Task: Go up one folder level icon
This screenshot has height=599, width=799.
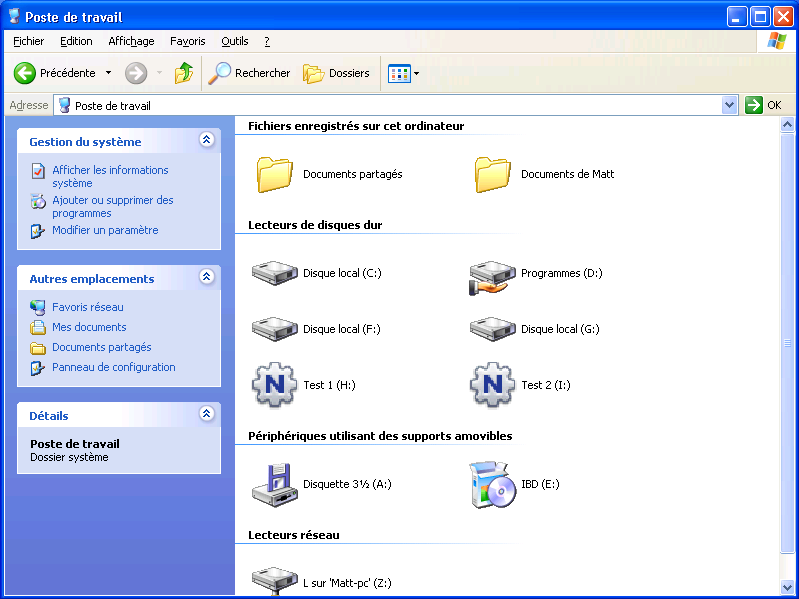Action: point(183,73)
